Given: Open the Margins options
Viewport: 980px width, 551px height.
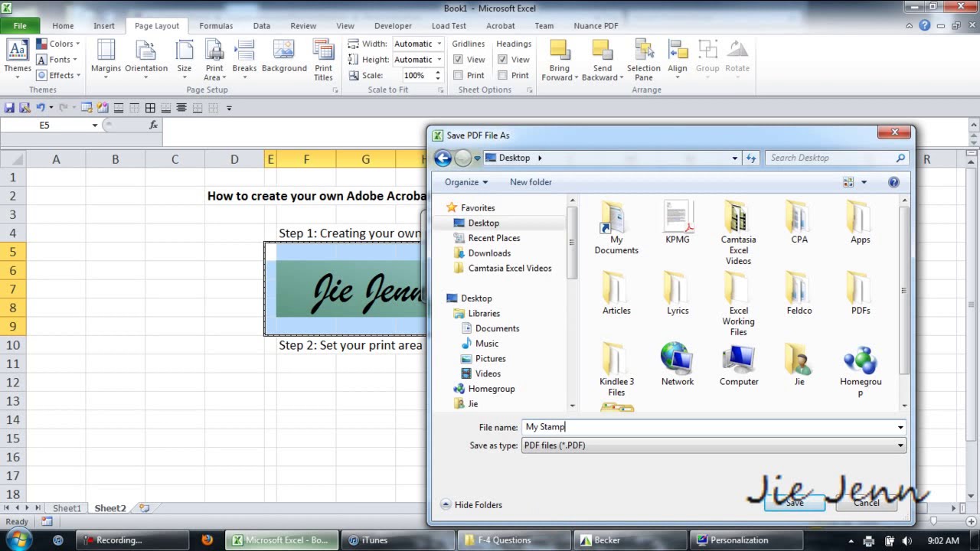Looking at the screenshot, I should coord(106,60).
